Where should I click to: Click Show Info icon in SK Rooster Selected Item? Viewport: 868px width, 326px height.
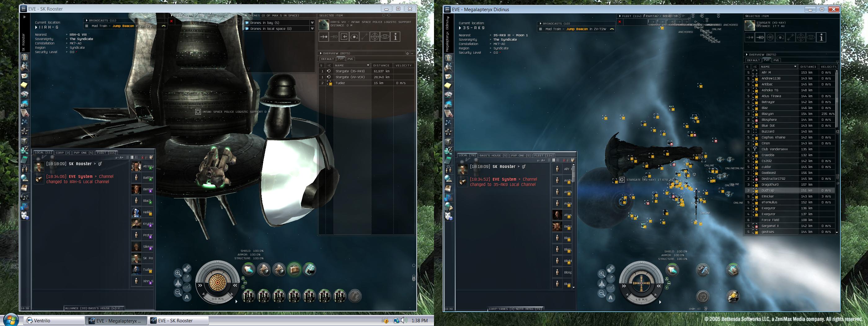395,37
